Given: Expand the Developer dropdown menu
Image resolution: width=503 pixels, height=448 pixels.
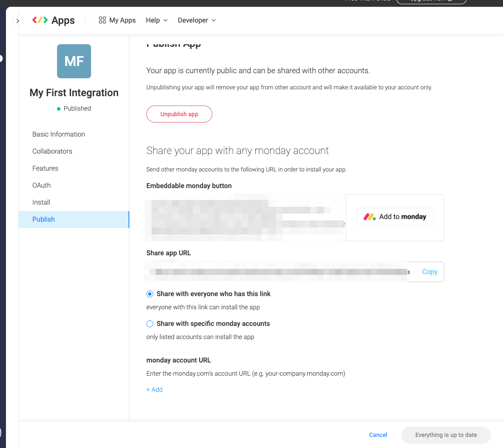Looking at the screenshot, I should 197,20.
